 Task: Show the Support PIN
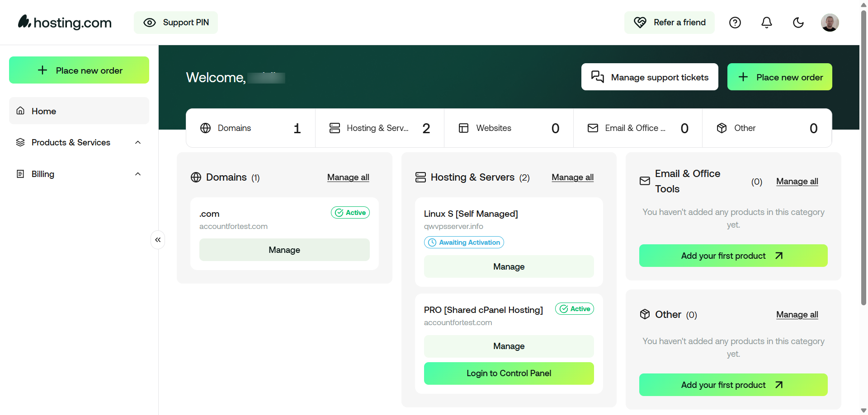pyautogui.click(x=175, y=23)
